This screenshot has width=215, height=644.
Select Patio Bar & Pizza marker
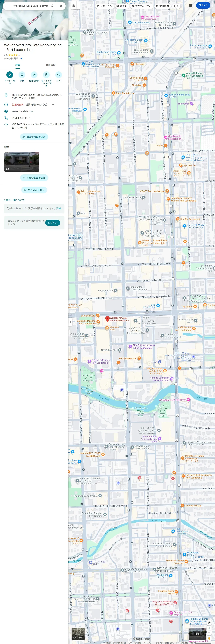(x=113, y=93)
